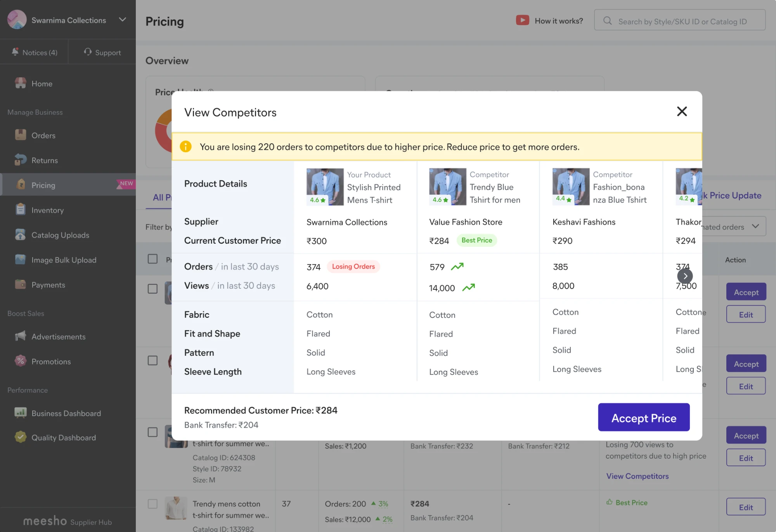Click Advertisements megaphone icon

pyautogui.click(x=20, y=336)
